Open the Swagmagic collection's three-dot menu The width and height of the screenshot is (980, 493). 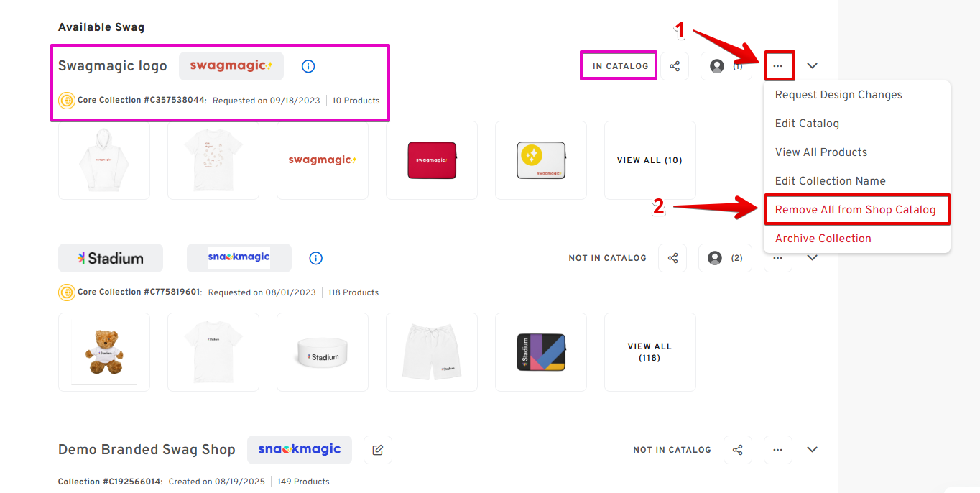[x=779, y=66]
